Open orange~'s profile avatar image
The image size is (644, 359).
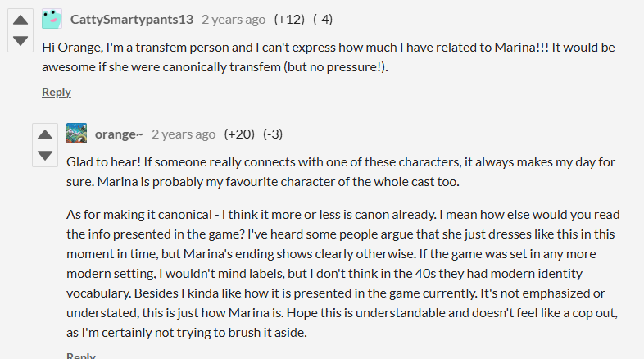[76, 133]
